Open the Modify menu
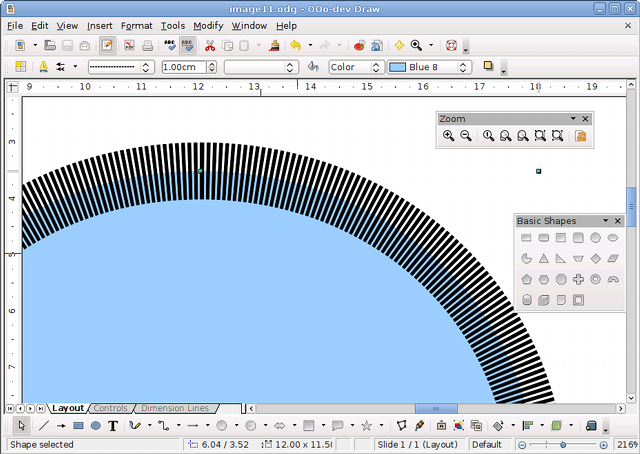Screen dimensions: 640x454 [x=208, y=25]
